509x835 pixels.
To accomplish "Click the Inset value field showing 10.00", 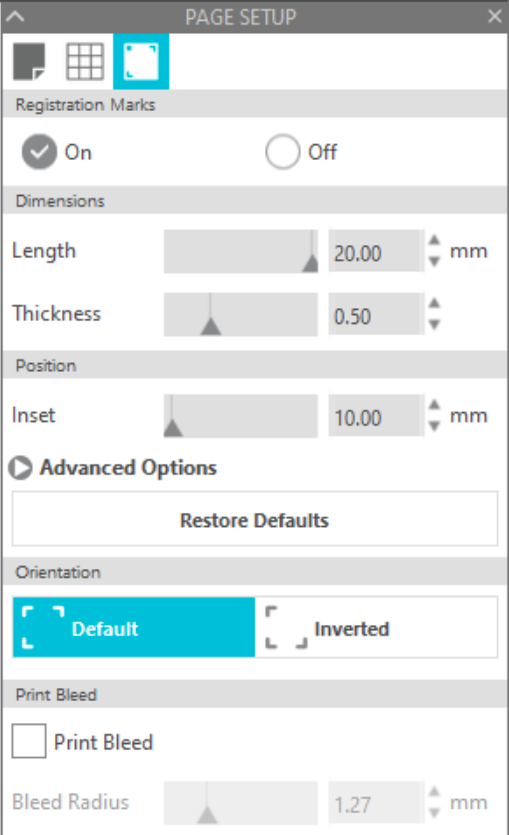I will coord(376,416).
